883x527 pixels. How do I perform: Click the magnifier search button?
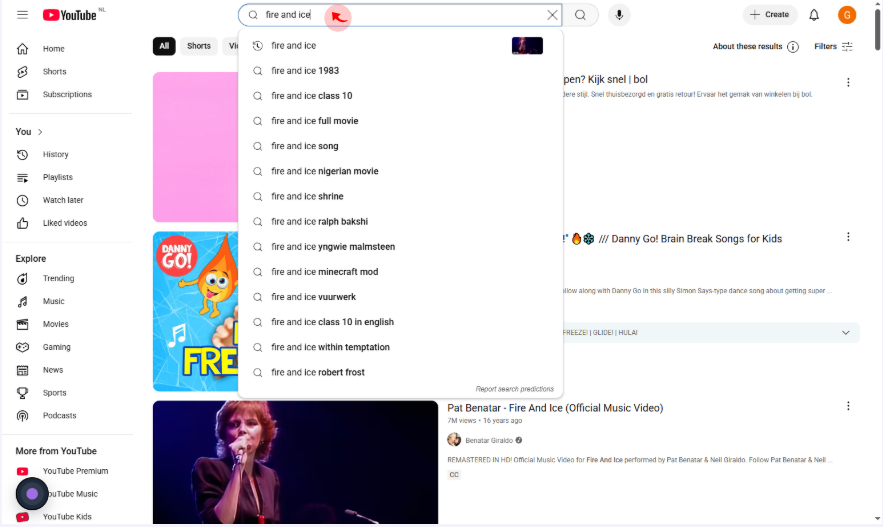click(x=580, y=15)
